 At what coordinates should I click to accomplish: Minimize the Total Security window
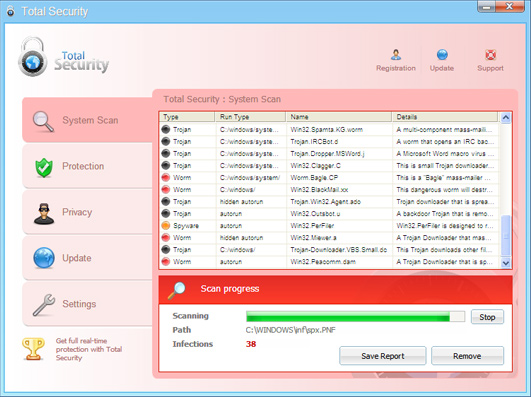(487, 7)
